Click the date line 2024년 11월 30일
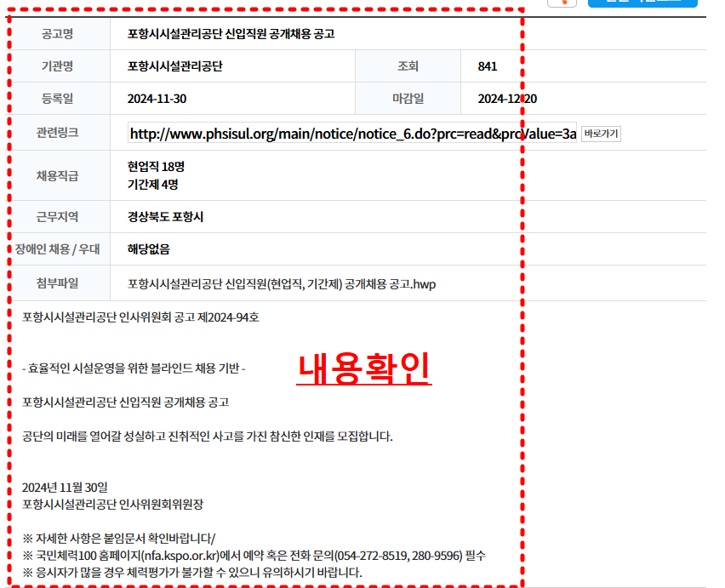725x588 pixels. pos(65,488)
